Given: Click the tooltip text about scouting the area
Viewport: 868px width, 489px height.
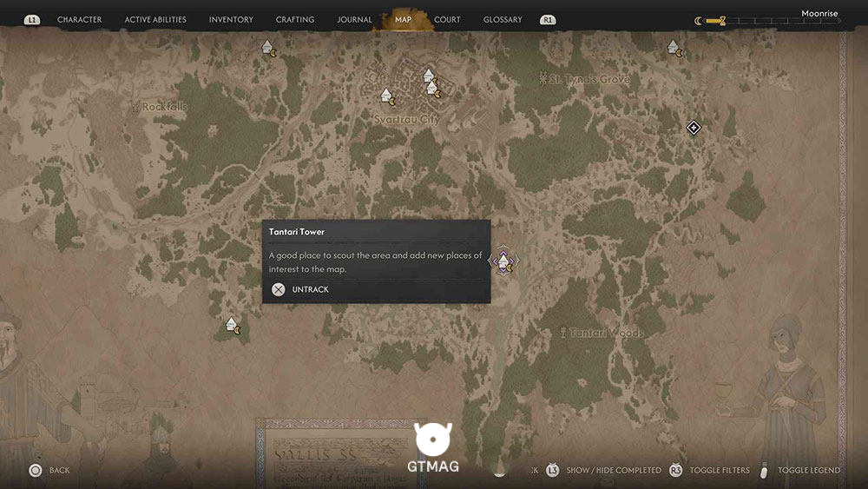Looking at the screenshot, I should coord(375,262).
